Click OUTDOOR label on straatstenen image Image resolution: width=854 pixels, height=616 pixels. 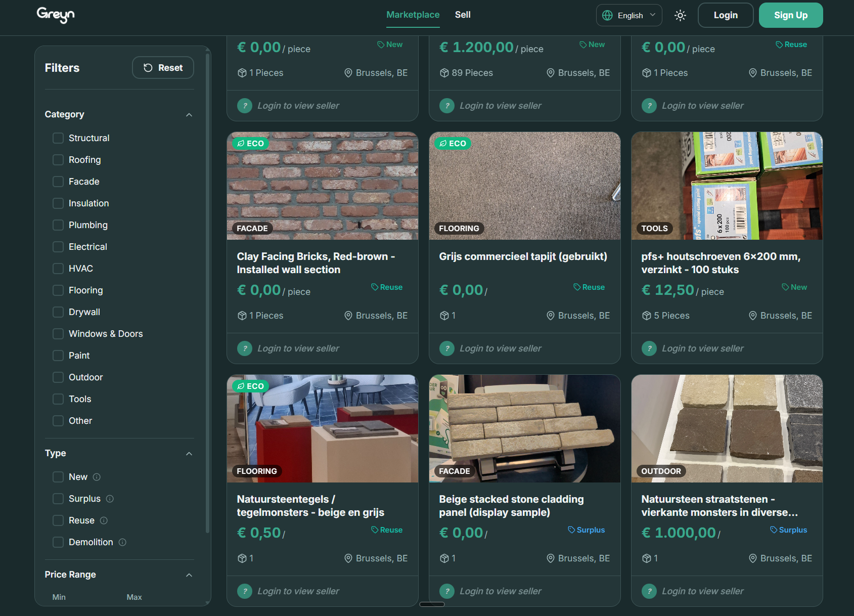(x=661, y=471)
